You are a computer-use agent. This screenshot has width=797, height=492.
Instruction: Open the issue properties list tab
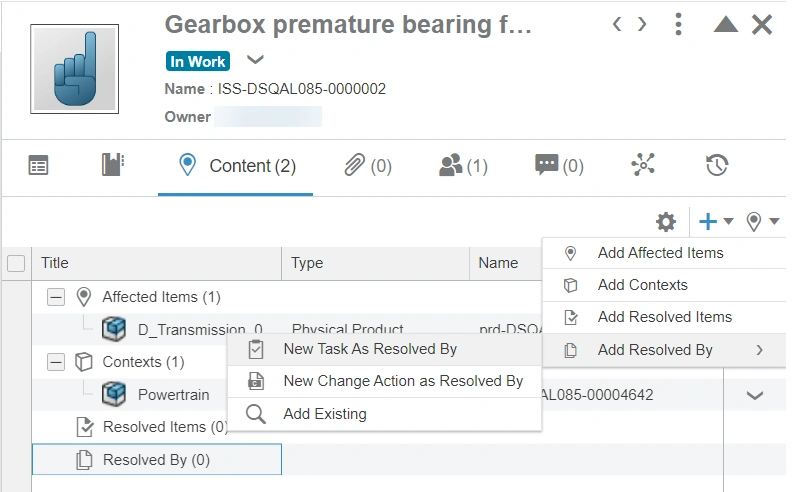[x=38, y=166]
